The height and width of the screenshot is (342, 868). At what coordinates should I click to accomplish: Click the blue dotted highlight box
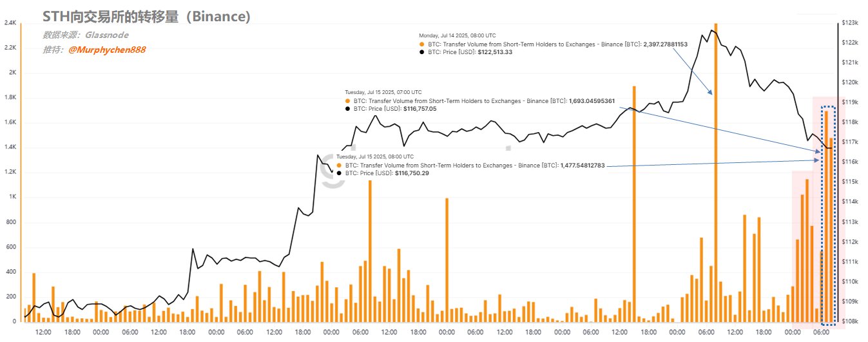coord(831,216)
